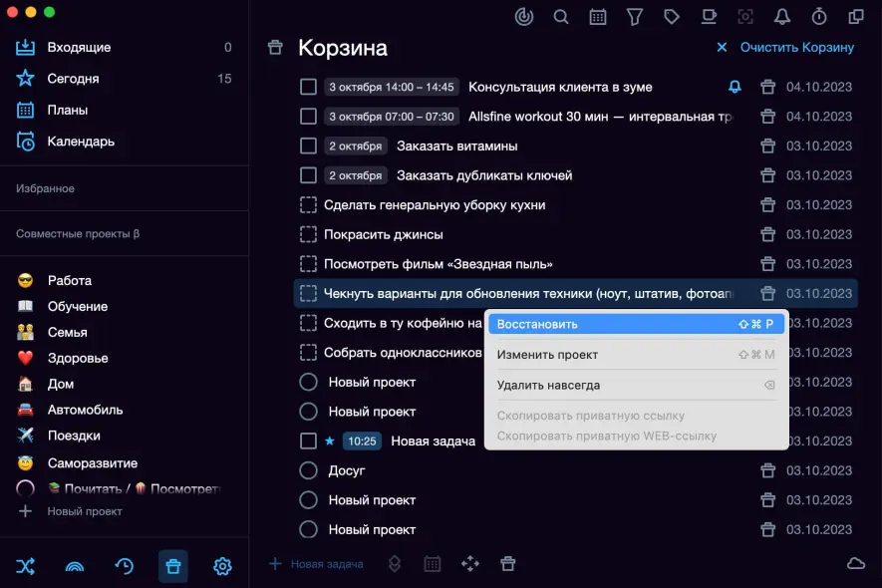Click the coffee cup break icon
This screenshot has height=588, width=882.
click(709, 17)
